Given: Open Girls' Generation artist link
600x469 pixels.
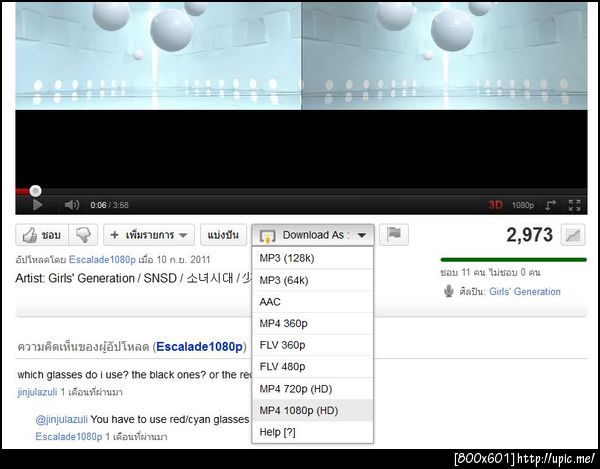Looking at the screenshot, I should [x=525, y=292].
